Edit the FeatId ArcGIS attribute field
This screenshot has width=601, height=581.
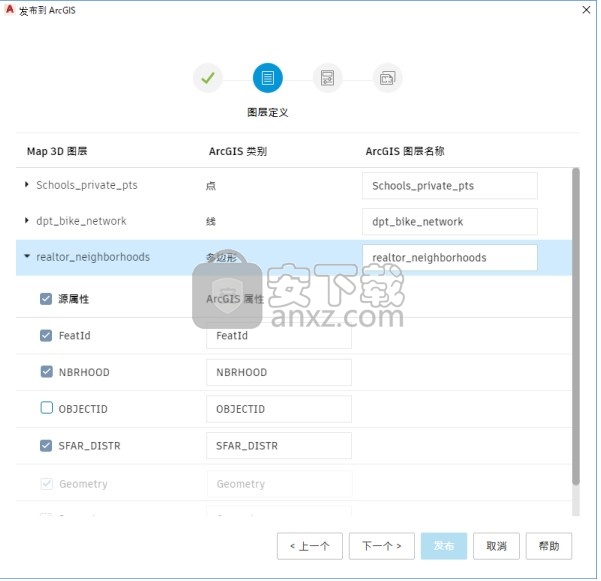279,336
